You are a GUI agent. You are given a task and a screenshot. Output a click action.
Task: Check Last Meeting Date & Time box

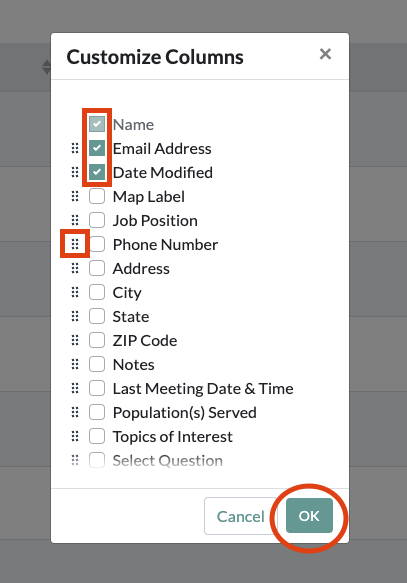(97, 388)
